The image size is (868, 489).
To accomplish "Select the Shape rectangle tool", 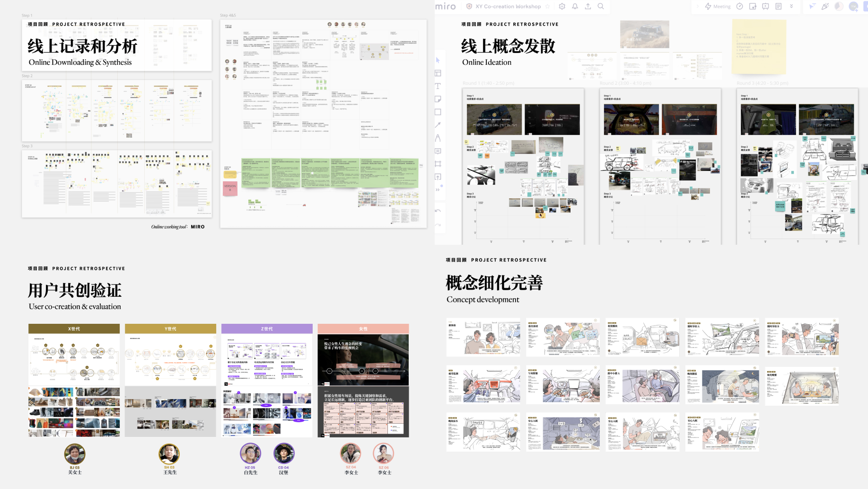I will [438, 112].
